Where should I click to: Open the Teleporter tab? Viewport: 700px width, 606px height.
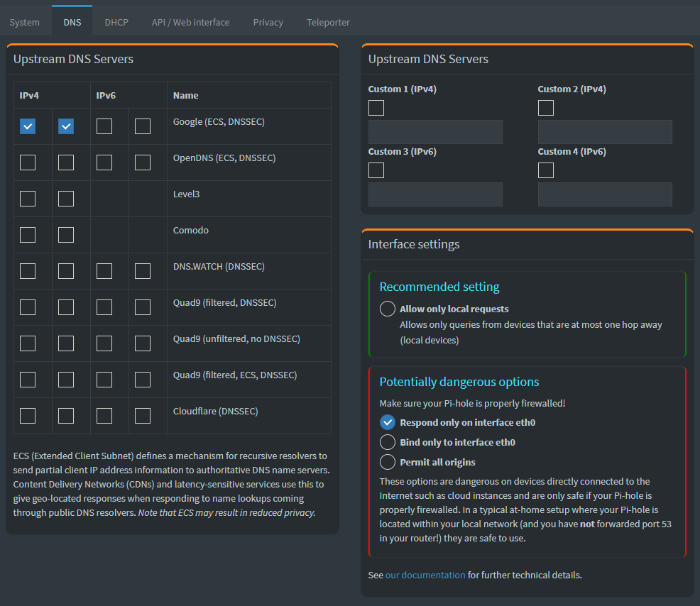point(328,22)
